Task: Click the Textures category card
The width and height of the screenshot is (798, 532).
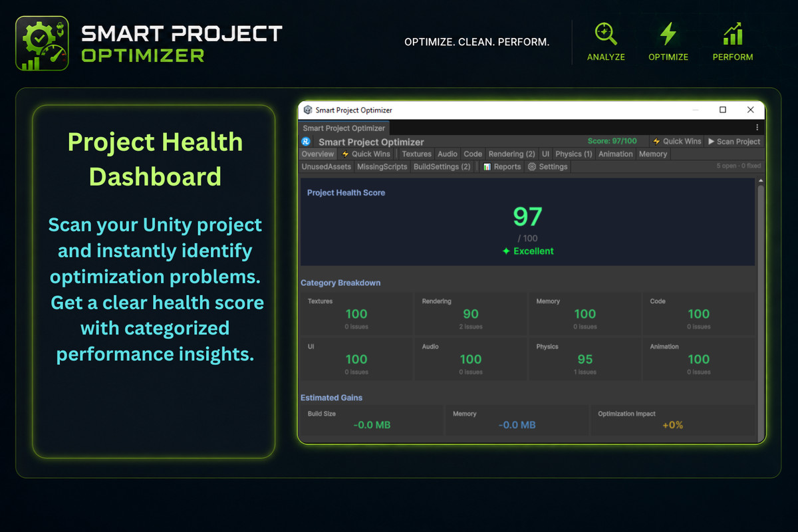Action: pos(356,313)
